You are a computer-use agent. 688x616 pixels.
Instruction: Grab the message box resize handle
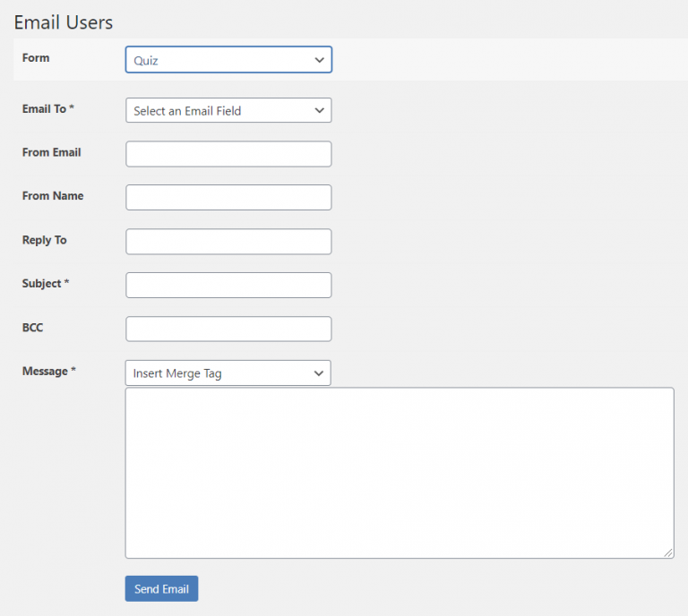pos(668,552)
